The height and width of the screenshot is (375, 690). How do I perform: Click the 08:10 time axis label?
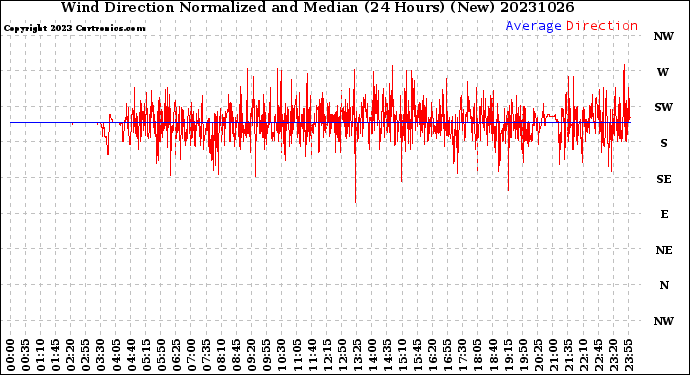click(222, 355)
